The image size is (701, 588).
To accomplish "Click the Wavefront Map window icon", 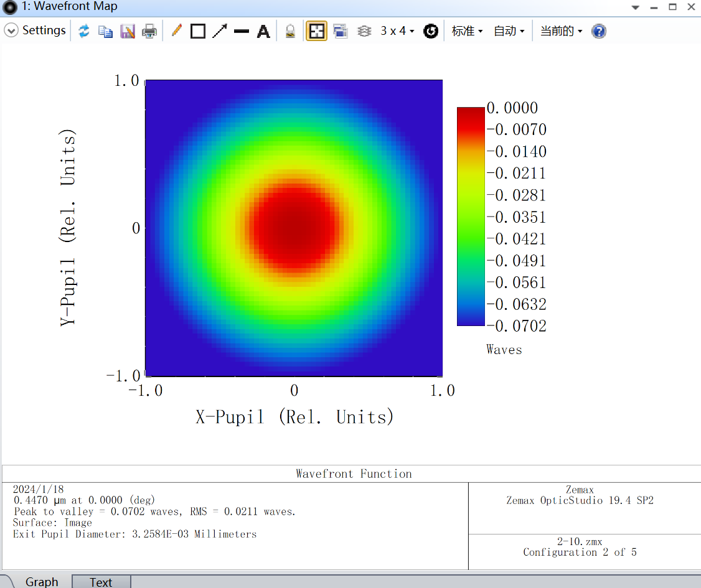I will [x=10, y=7].
